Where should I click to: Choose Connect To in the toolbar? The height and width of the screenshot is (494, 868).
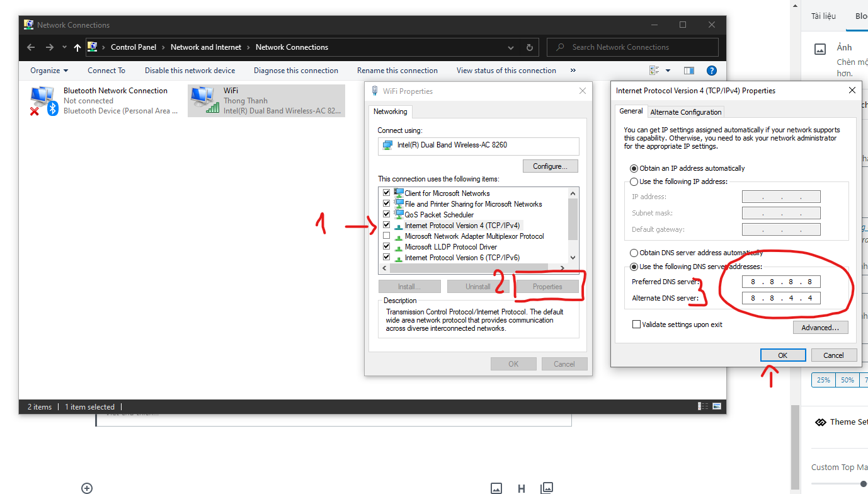click(x=106, y=71)
